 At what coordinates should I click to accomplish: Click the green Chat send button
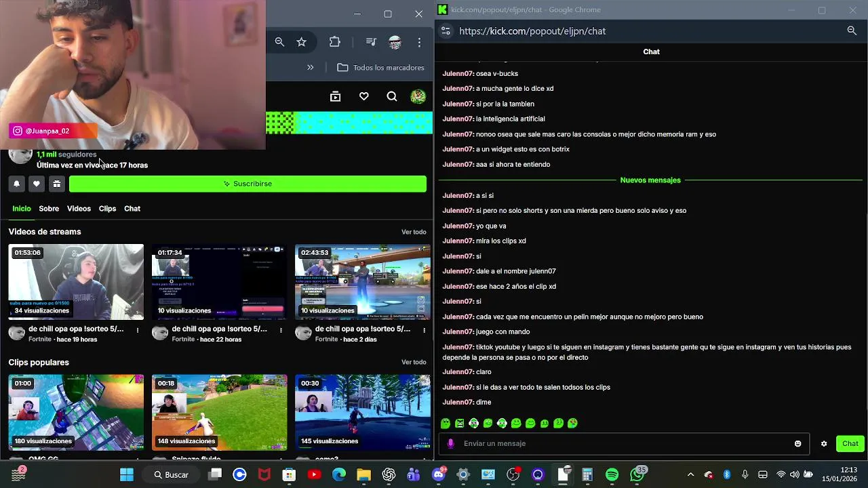[x=850, y=444]
